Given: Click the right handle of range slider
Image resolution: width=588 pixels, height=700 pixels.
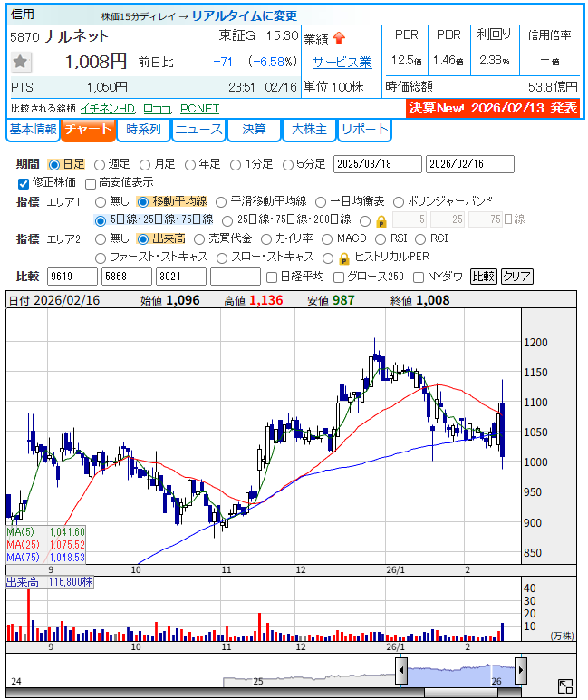Looking at the screenshot, I should tap(520, 670).
